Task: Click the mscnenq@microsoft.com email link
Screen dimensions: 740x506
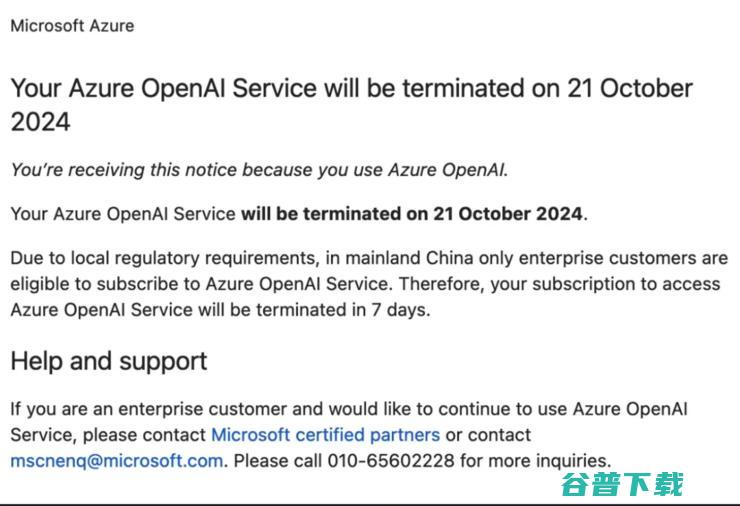Action: click(x=116, y=461)
